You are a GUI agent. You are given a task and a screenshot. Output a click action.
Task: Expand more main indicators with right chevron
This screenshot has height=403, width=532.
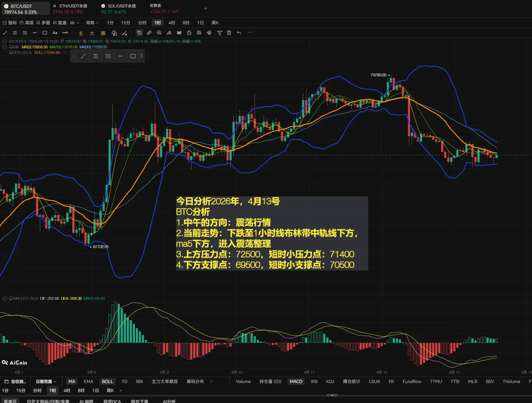[211, 381]
